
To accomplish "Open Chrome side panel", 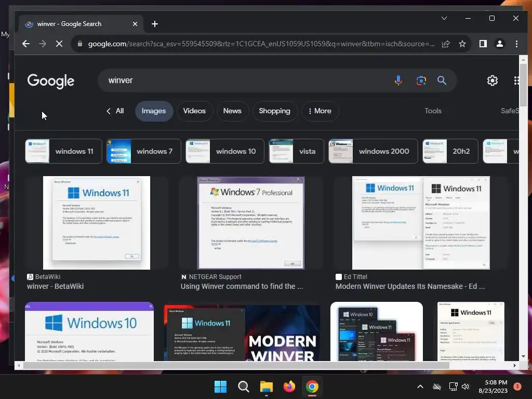I will pyautogui.click(x=483, y=44).
